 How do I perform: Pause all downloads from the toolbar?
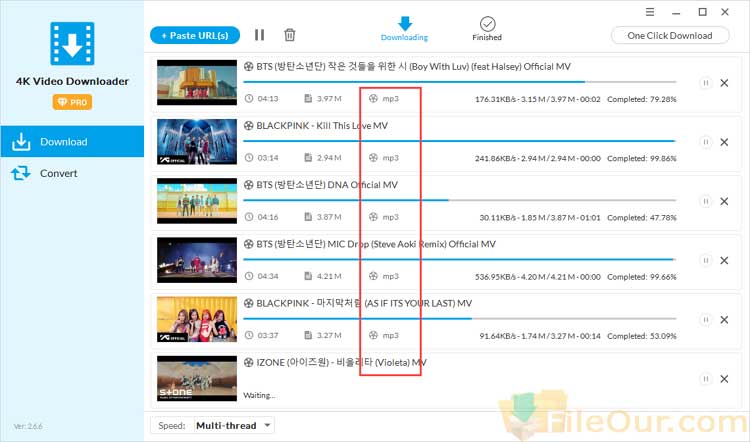(259, 35)
